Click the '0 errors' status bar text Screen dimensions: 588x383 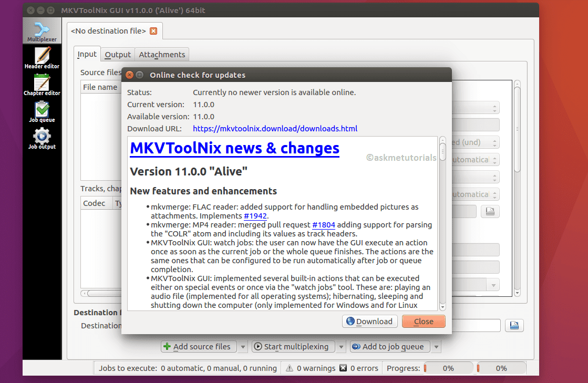coord(364,368)
